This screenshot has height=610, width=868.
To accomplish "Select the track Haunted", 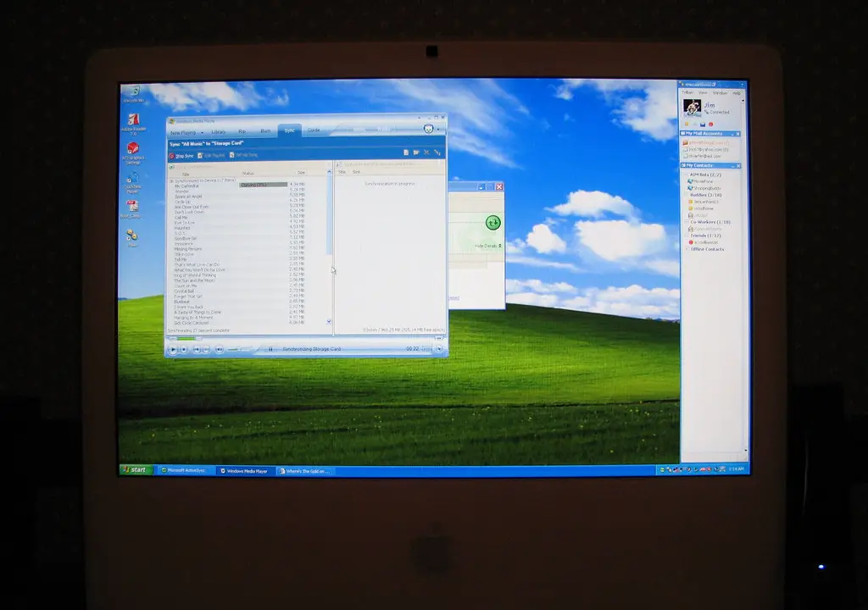I will pos(181,228).
